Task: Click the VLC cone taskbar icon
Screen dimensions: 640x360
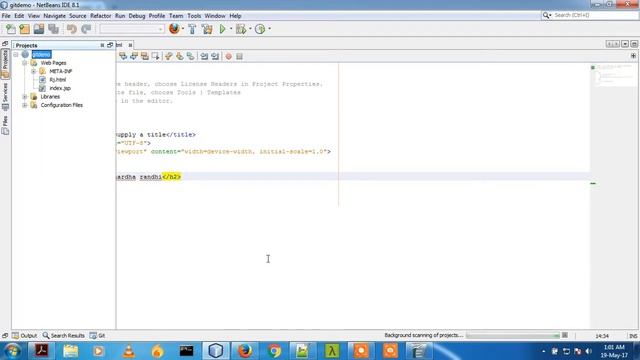Action: pyautogui.click(x=129, y=351)
